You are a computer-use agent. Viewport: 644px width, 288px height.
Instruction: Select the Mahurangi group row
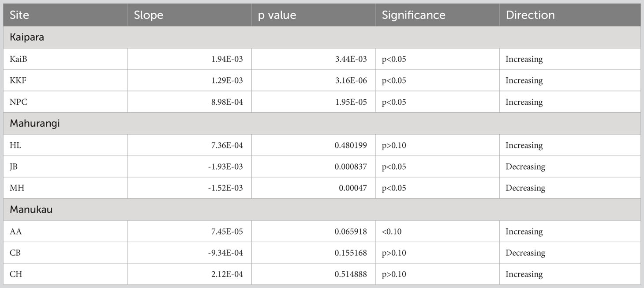[322, 124]
